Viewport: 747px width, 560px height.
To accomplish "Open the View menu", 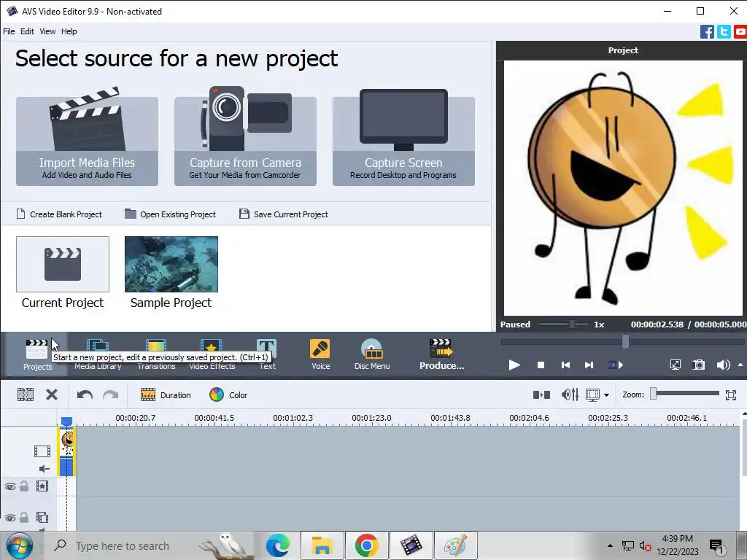I will point(47,31).
